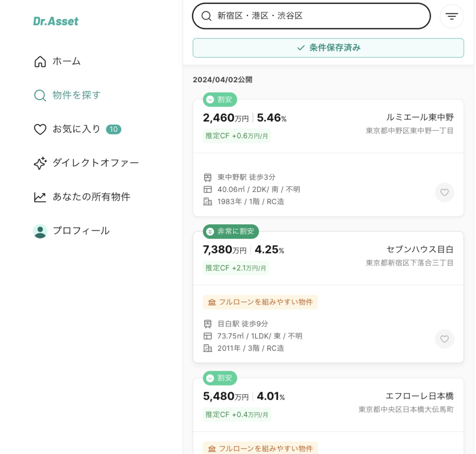476x454 pixels.
Task: Click the favorites count badge 10
Action: [113, 129]
